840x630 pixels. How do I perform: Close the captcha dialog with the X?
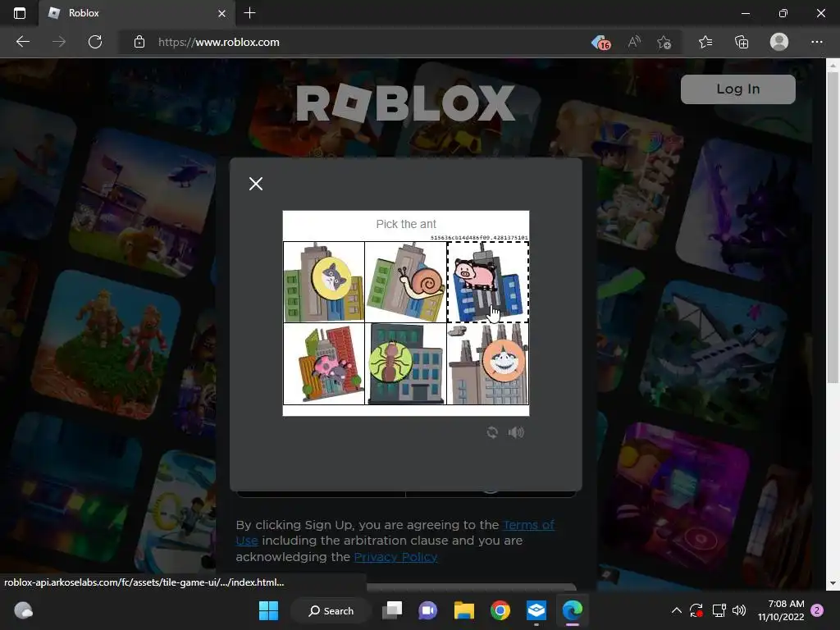point(256,184)
